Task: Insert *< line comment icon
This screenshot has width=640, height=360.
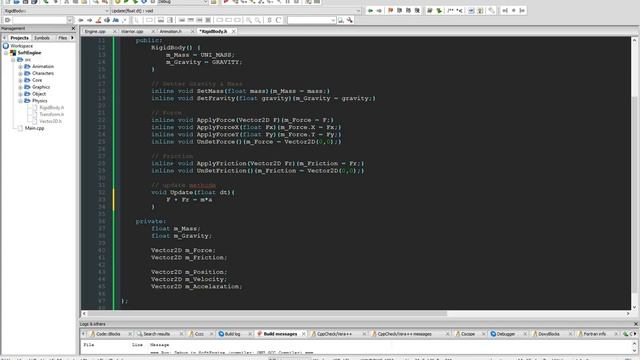Action: pos(460,11)
